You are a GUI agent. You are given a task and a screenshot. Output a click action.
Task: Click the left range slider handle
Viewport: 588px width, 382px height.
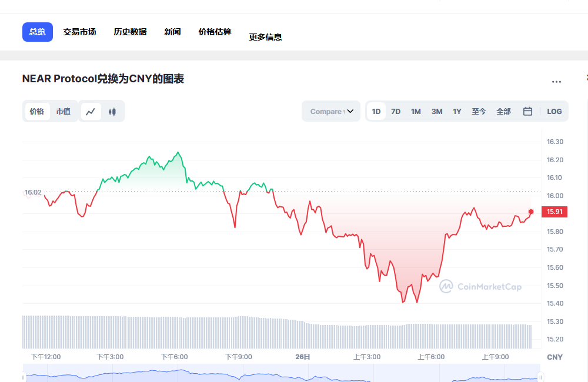[24, 377]
